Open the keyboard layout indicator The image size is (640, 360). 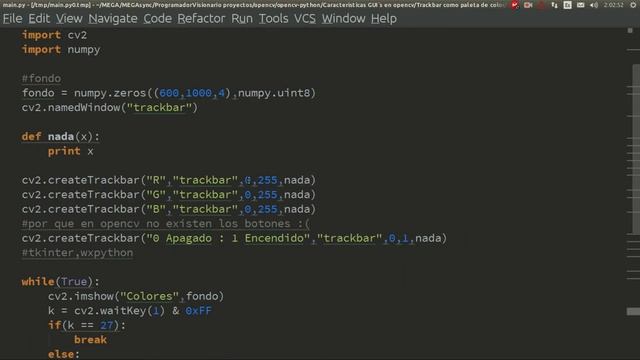click(x=567, y=5)
